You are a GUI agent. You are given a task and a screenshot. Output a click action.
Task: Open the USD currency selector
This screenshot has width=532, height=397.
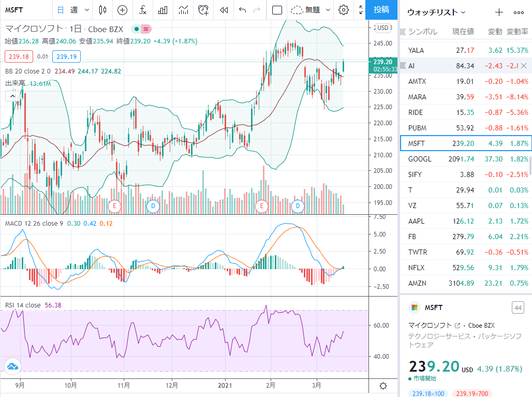pyautogui.click(x=383, y=28)
